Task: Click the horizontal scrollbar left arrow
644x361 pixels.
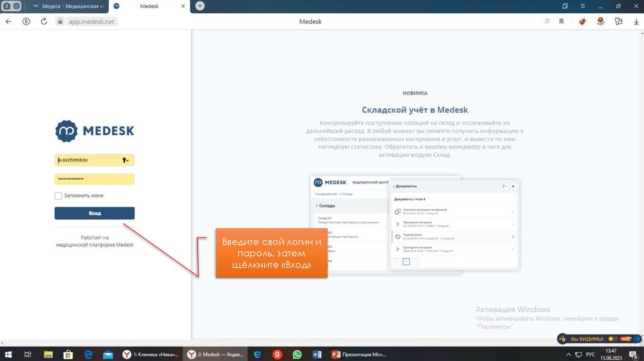Action: tap(2, 343)
